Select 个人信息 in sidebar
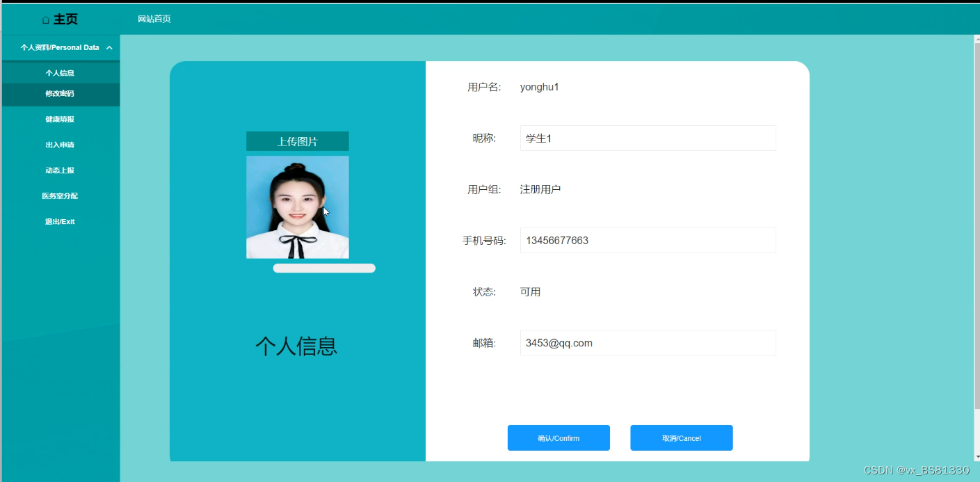980x482 pixels. 60,73
